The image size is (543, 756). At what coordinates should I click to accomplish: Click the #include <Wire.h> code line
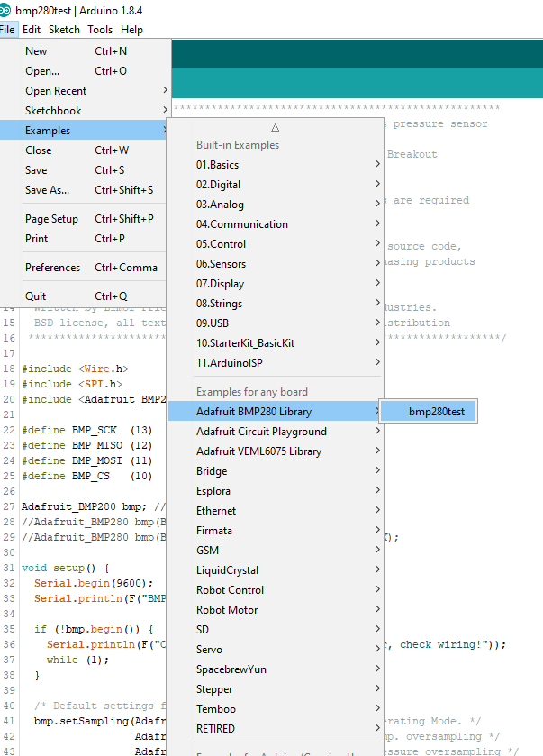click(75, 369)
